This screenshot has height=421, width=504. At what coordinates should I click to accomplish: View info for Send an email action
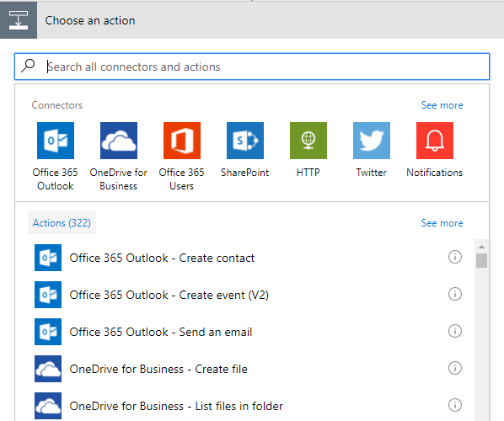click(x=455, y=331)
